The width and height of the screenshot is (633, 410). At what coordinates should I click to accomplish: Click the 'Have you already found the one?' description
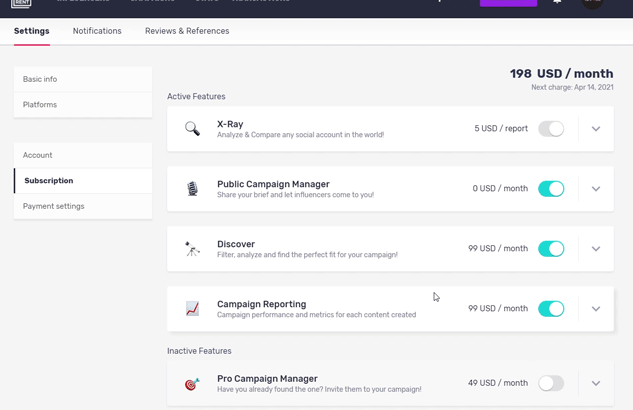319,389
